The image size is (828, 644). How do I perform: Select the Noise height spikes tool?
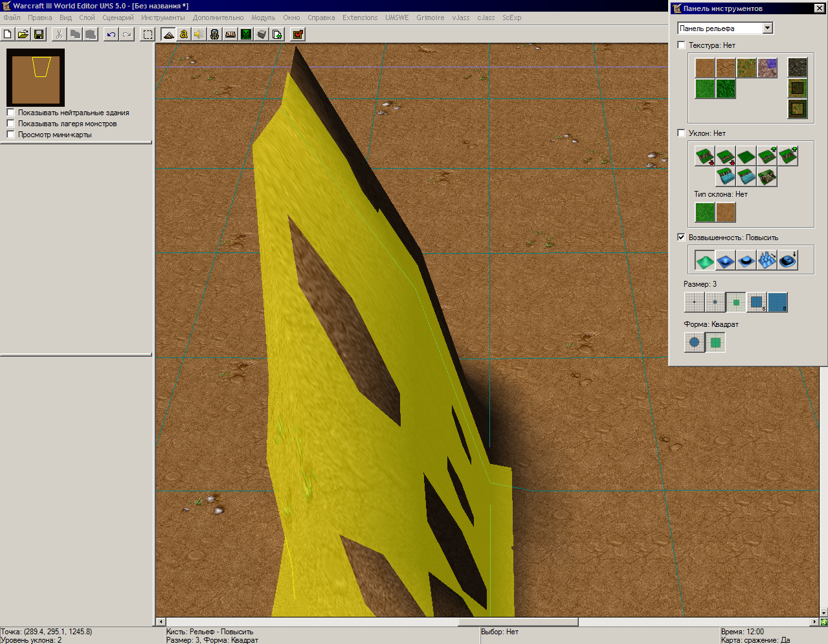point(766,260)
